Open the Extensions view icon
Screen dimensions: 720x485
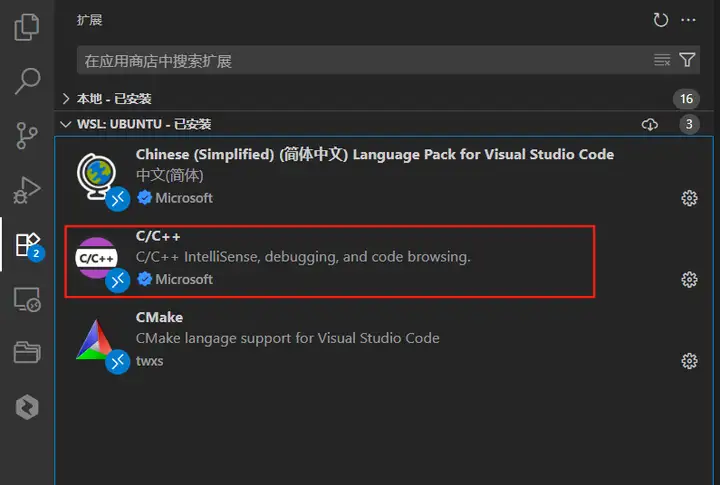[x=28, y=244]
